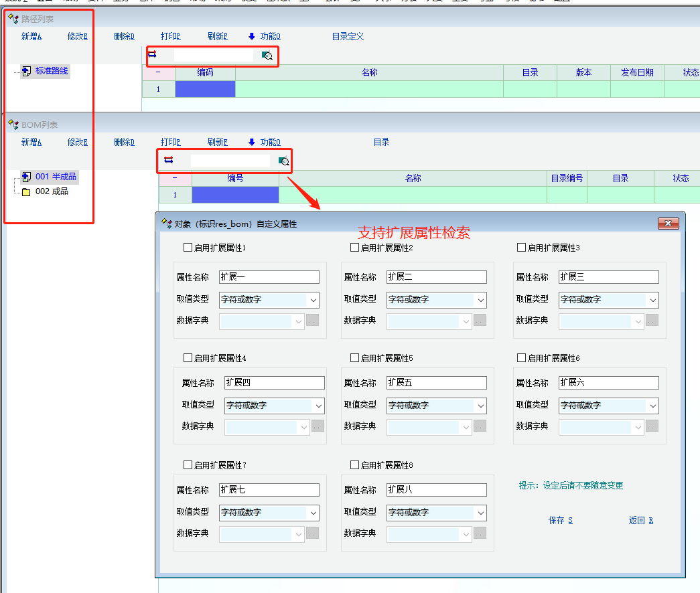
Task: Check the 启用扩展属性8 checkbox
Action: pyautogui.click(x=355, y=464)
